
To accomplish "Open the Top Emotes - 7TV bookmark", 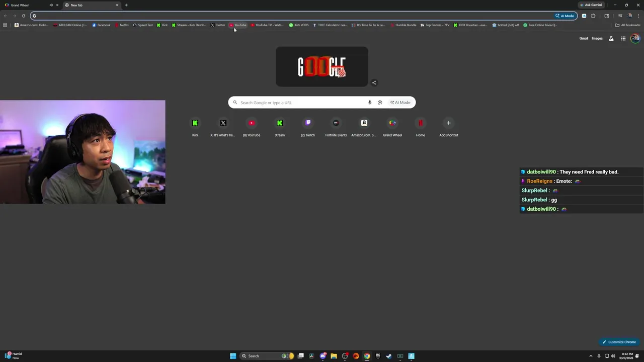I will (x=435, y=25).
